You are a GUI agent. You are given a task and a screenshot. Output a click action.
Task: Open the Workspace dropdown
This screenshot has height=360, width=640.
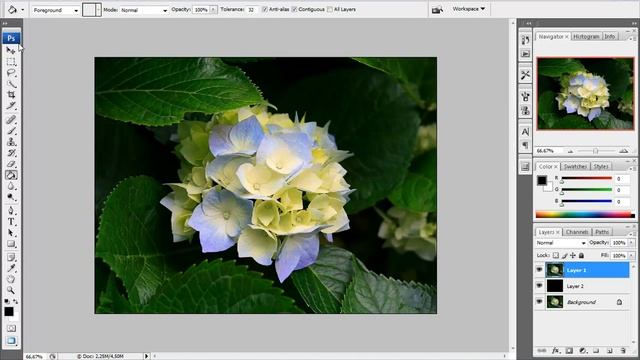[x=468, y=9]
